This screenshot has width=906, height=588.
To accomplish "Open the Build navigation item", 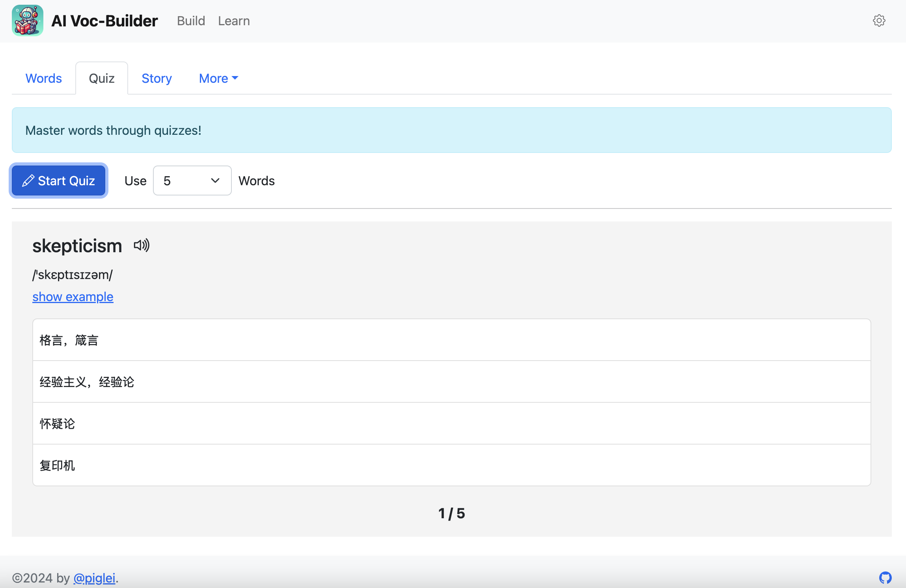I will tap(191, 21).
